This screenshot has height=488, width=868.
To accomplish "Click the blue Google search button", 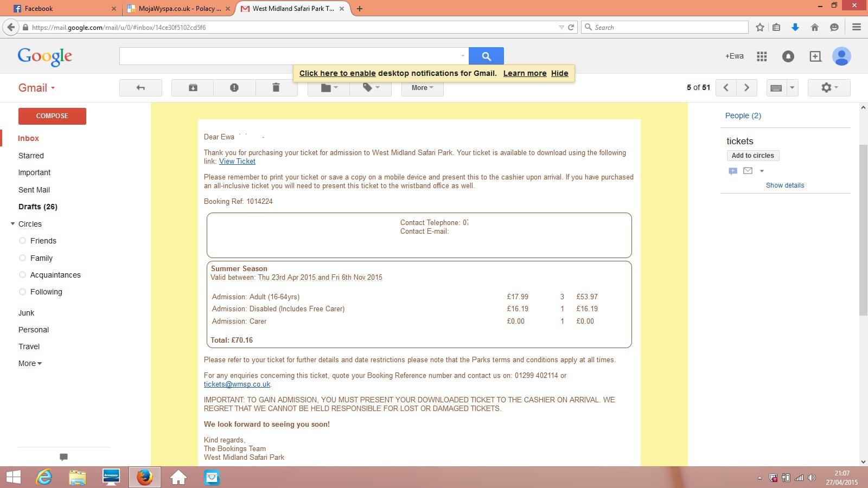I will pyautogui.click(x=486, y=56).
